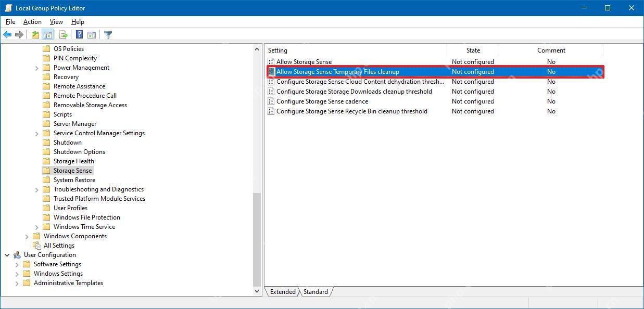Click the User Profiles folder icon
The width and height of the screenshot is (644, 309).
(46, 208)
